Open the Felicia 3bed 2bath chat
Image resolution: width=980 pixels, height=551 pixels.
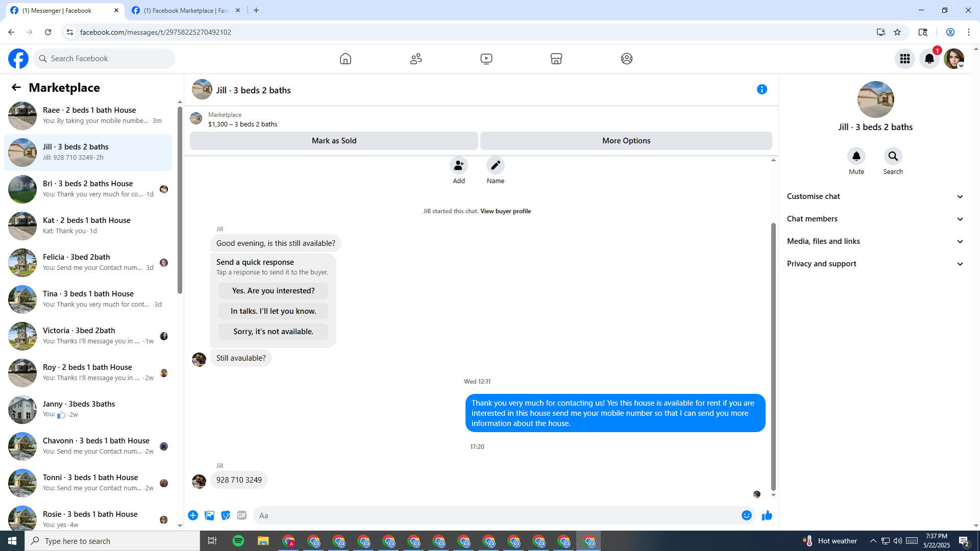[x=88, y=262]
